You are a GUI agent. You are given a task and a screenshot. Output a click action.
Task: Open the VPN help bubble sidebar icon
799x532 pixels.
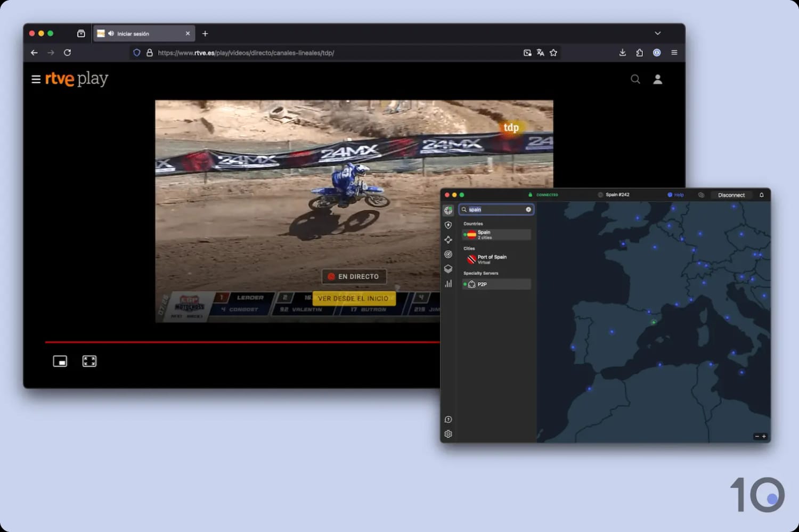point(448,420)
